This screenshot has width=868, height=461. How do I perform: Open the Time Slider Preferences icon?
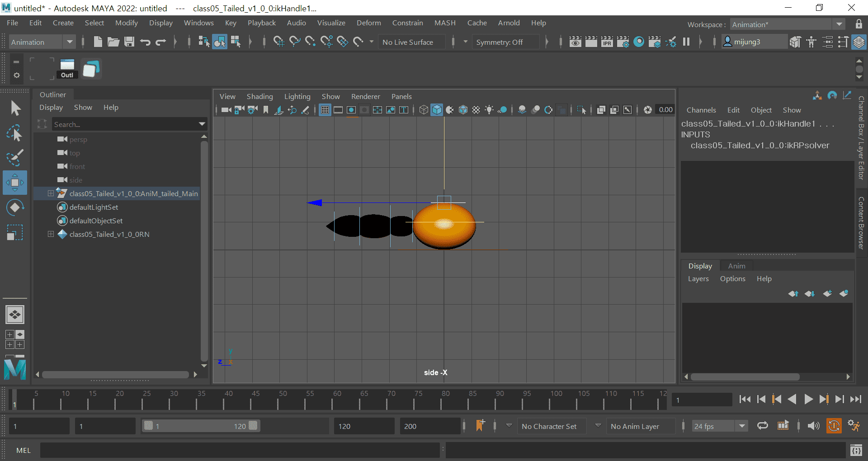click(854, 426)
